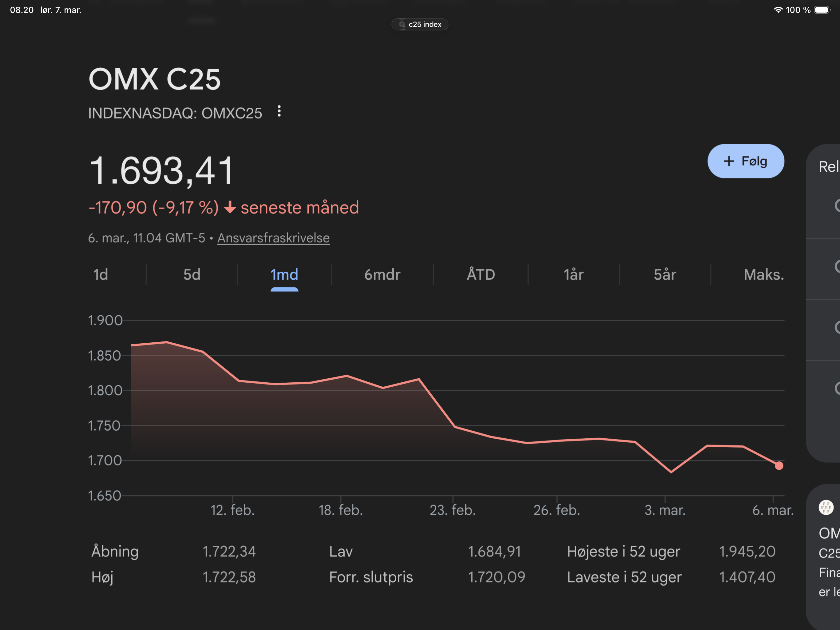Click the opening value 1.722,34
This screenshot has width=840, height=630.
point(229,551)
